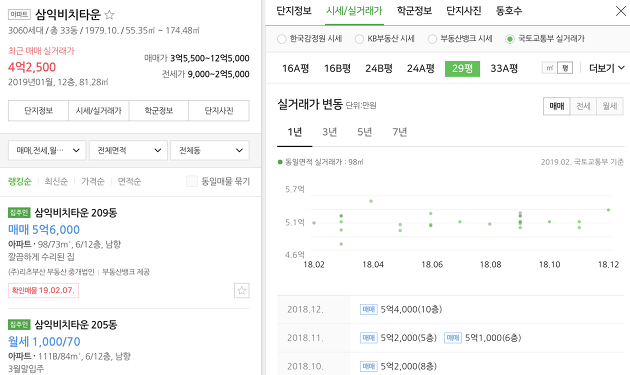This screenshot has height=375, width=630.
Task: Click the 2018.11. row date
Action: click(305, 338)
